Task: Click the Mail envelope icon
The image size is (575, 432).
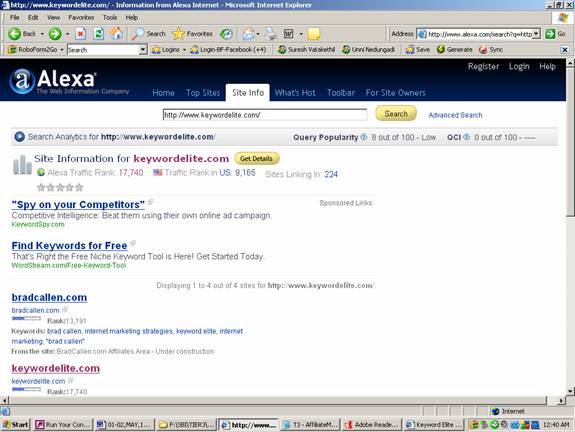Action: (x=248, y=34)
